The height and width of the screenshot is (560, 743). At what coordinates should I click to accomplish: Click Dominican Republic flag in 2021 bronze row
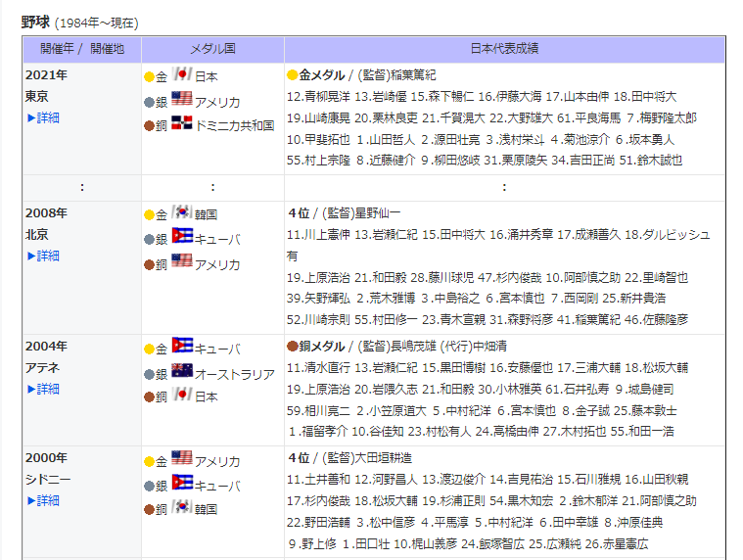tap(182, 122)
